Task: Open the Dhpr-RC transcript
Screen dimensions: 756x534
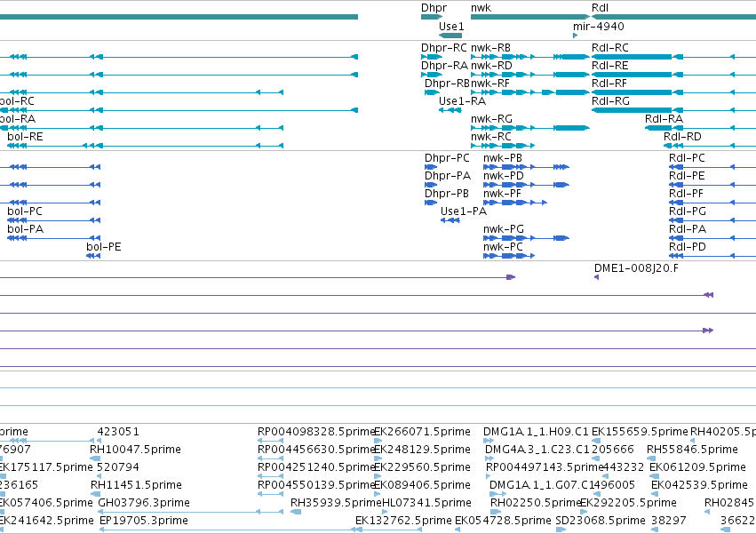Action: [x=432, y=57]
